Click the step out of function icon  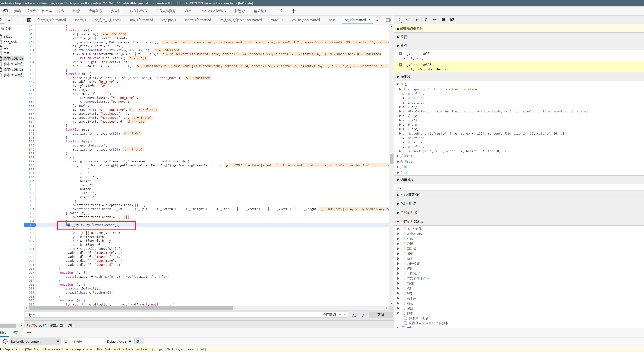click(x=425, y=20)
